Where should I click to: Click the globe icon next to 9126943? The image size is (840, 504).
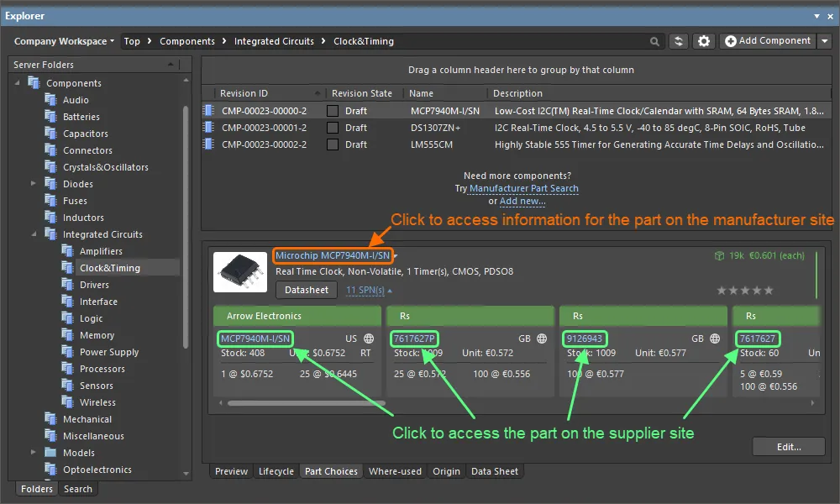click(x=715, y=339)
